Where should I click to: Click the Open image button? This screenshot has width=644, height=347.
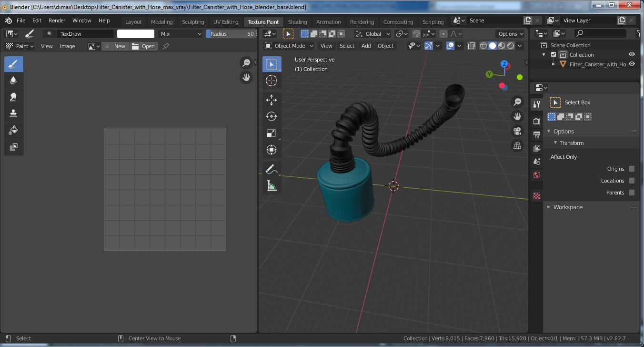(x=144, y=46)
